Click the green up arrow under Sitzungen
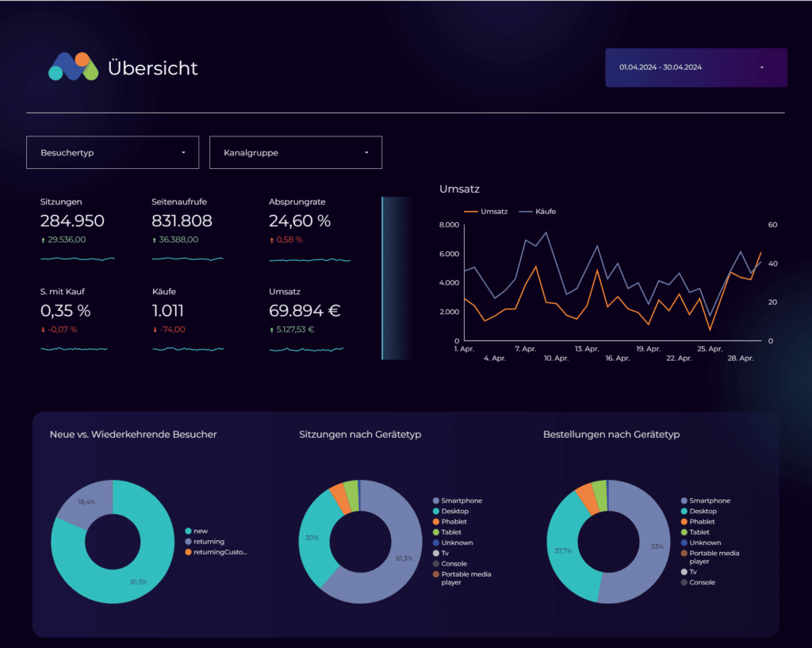The width and height of the screenshot is (812, 648). 43,240
